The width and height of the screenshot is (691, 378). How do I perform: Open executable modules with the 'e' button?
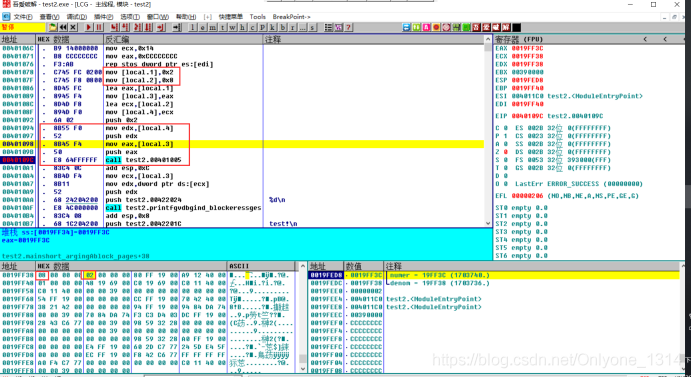203,27
